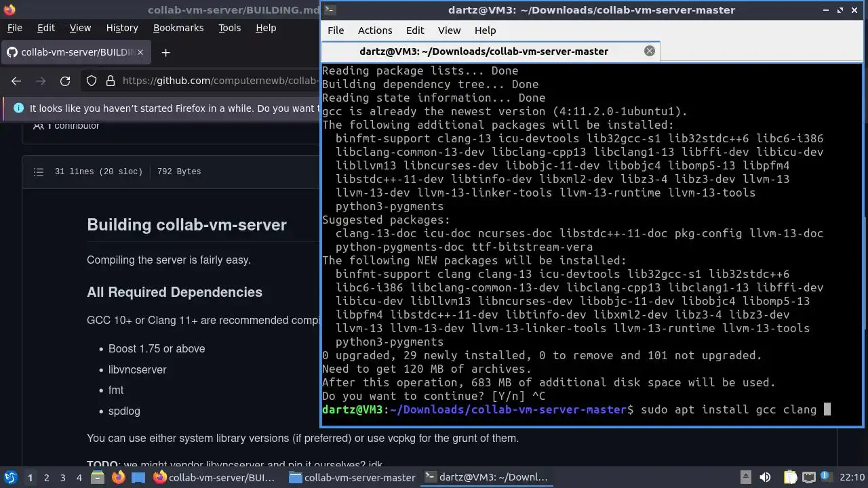
Task: Open Firefox Tools menu
Action: 229,28
